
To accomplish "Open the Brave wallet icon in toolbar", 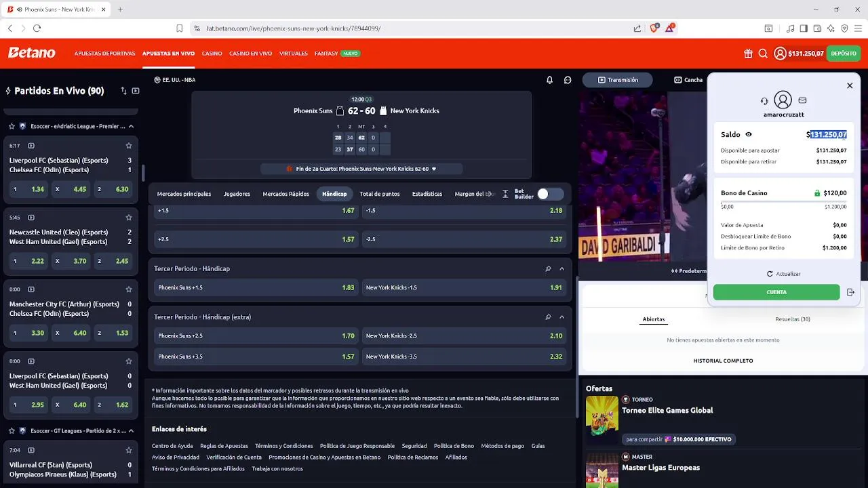I will 817,28.
